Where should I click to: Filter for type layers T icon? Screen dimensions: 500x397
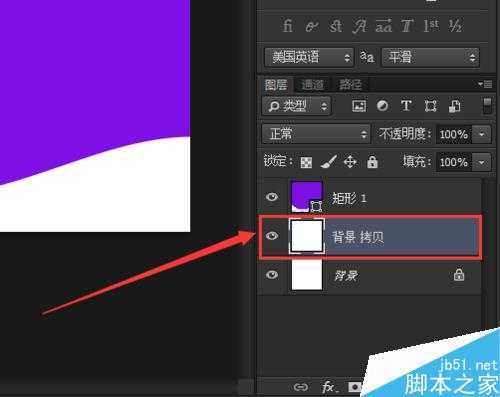pos(406,106)
